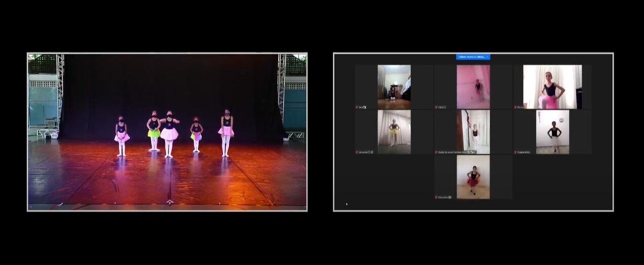
Task: Click the muted microphone icon beside Bruna
Action: pos(515,107)
